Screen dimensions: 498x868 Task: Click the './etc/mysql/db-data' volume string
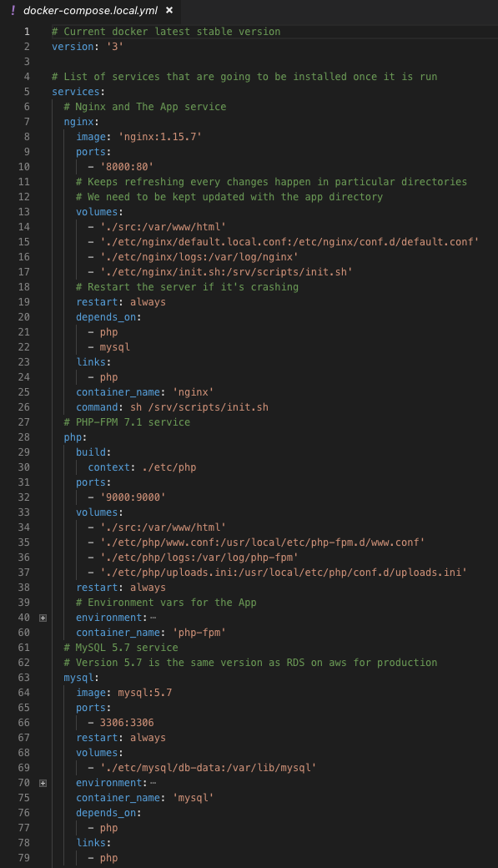point(208,768)
